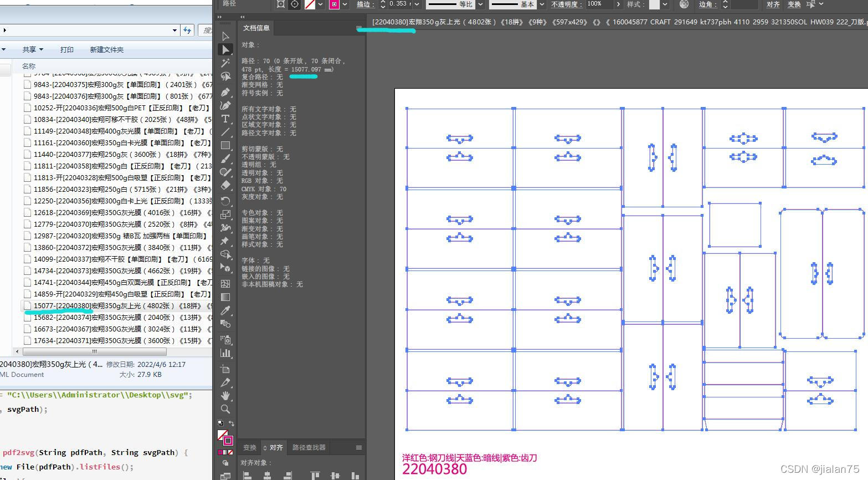Viewport: 868px width, 480px height.
Task: Select the Hand tool
Action: click(x=225, y=396)
